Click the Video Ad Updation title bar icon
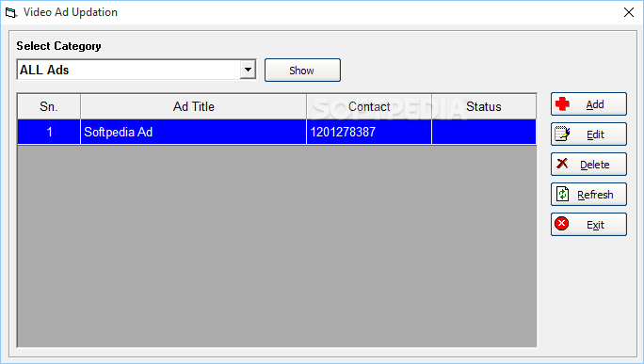Viewport: 644px width, 364px height. [x=11, y=13]
